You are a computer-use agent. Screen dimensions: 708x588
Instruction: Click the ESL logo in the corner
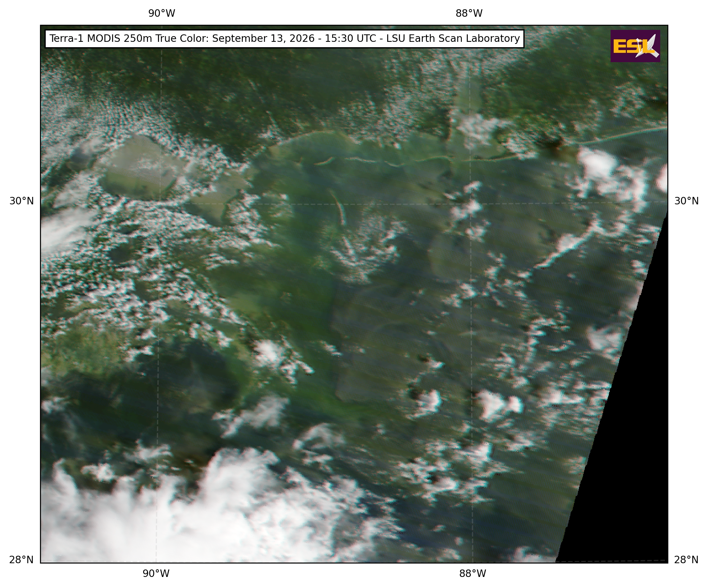tap(635, 46)
